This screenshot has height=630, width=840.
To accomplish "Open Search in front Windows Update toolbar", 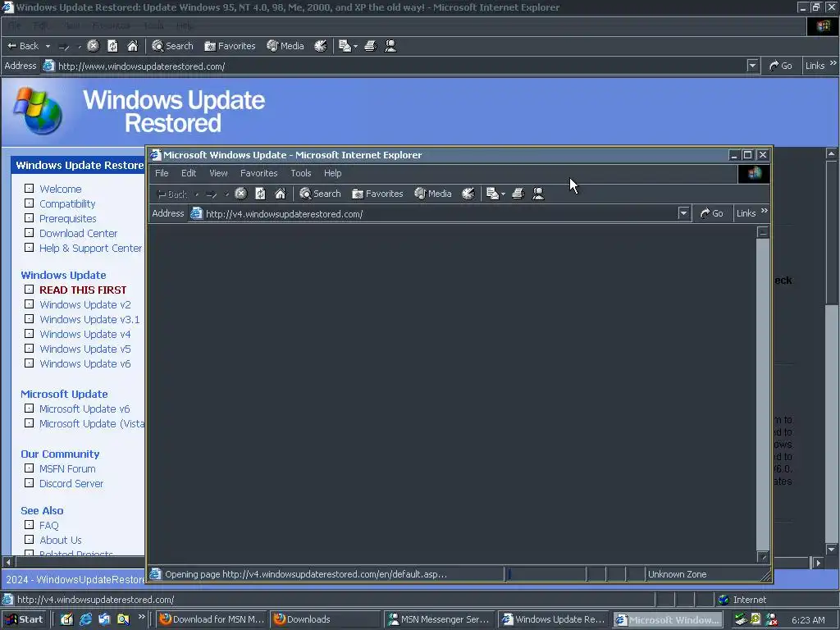I will tap(321, 194).
